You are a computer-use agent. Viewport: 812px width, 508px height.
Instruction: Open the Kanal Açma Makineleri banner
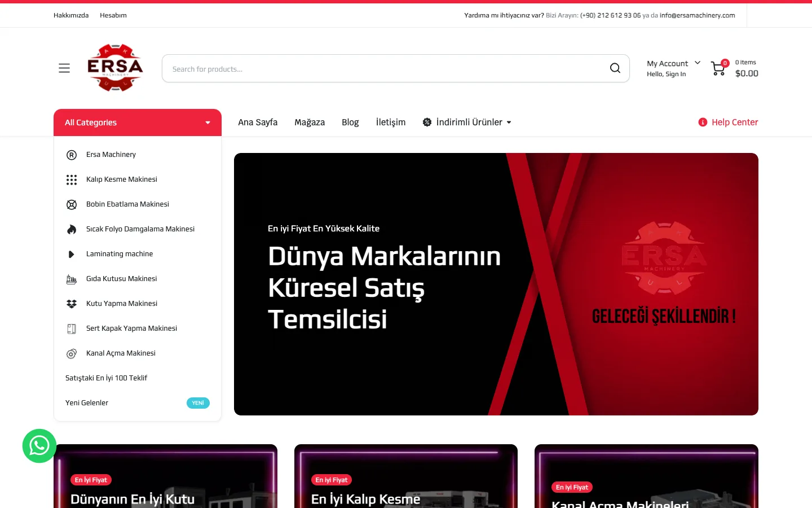(646, 476)
